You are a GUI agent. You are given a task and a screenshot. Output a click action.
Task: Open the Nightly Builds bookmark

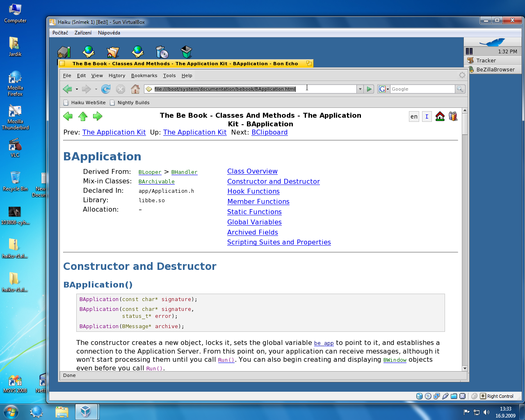130,103
